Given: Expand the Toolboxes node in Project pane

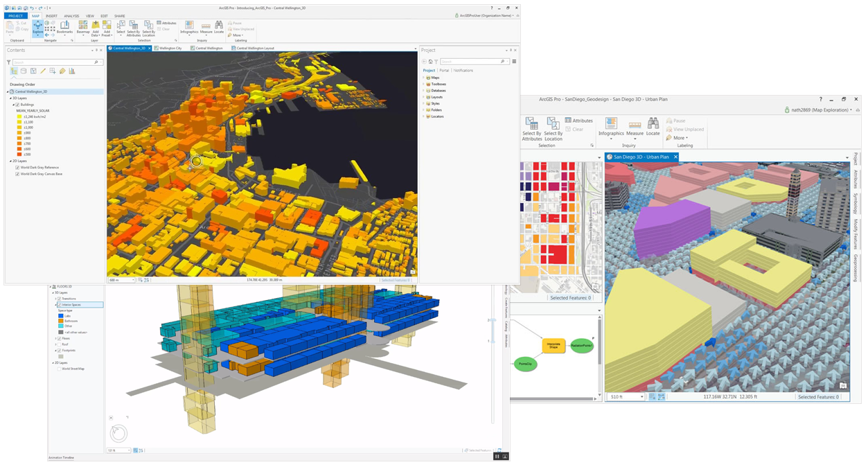Looking at the screenshot, I should (x=424, y=84).
